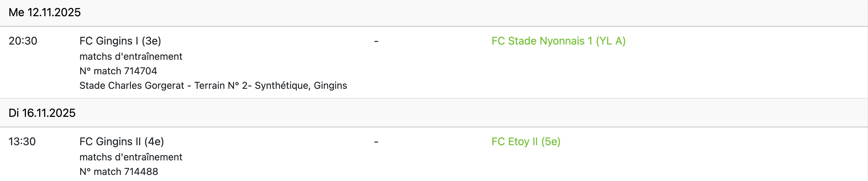Click the Me 12.11.2025 date header
868x181 pixels.
click(45, 12)
